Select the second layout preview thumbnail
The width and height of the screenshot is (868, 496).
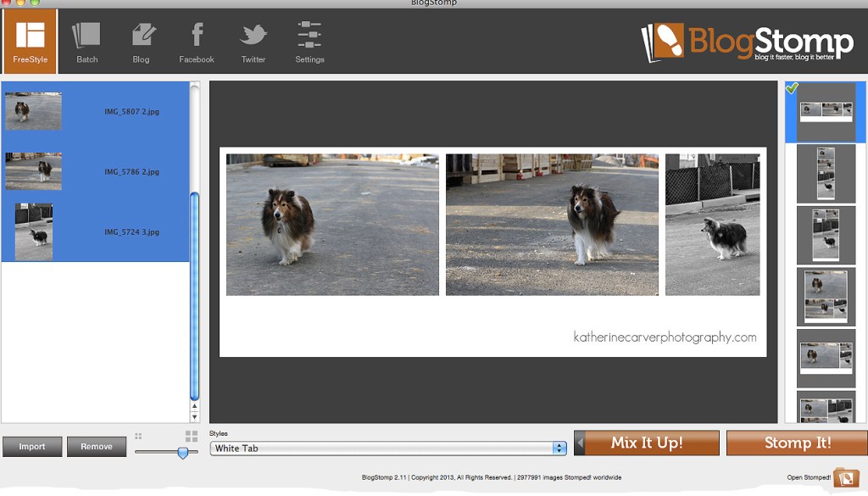[826, 174]
